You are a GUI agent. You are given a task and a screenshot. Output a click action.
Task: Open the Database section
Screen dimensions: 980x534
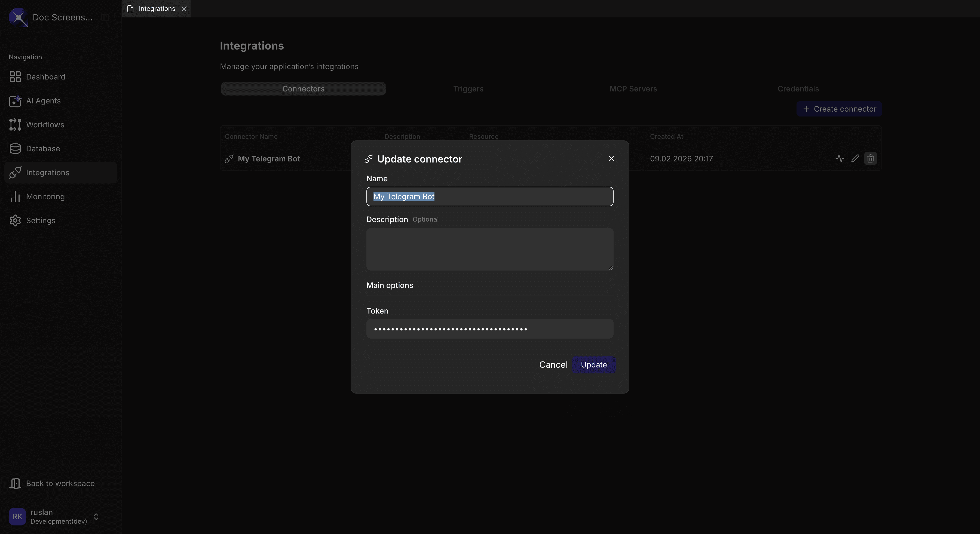pyautogui.click(x=43, y=148)
